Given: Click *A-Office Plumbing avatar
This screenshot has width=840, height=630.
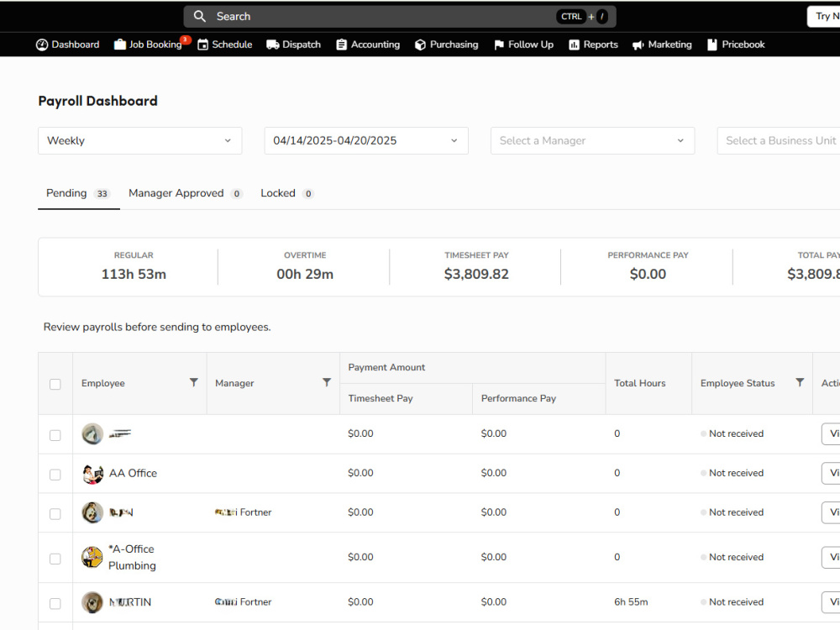Looking at the screenshot, I should coord(92,557).
